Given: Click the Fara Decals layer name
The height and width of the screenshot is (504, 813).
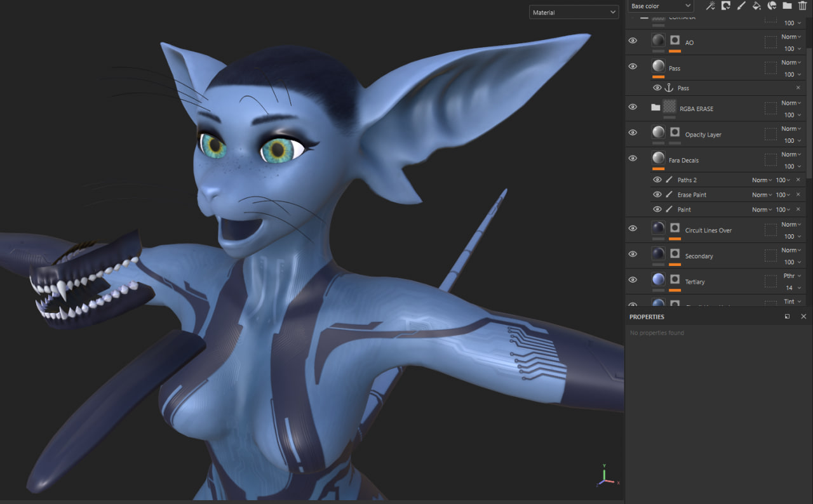Looking at the screenshot, I should coord(683,161).
